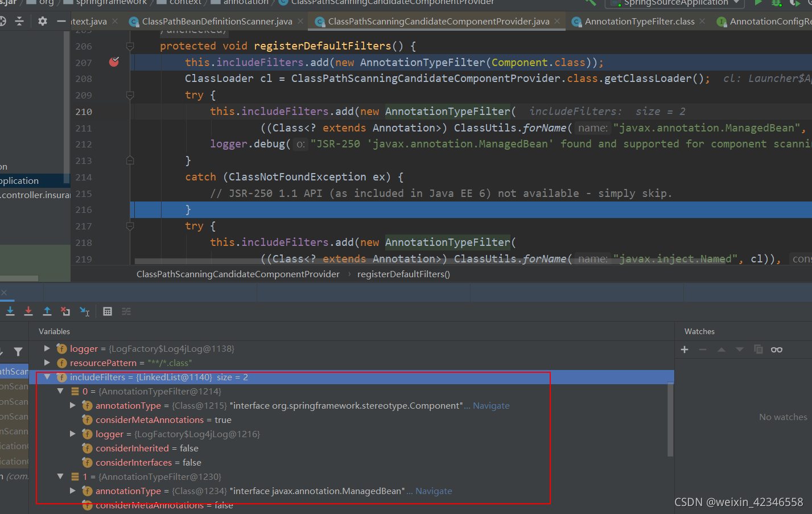
Task: Click the variables panel vertical scrollbar
Action: pyautogui.click(x=670, y=419)
